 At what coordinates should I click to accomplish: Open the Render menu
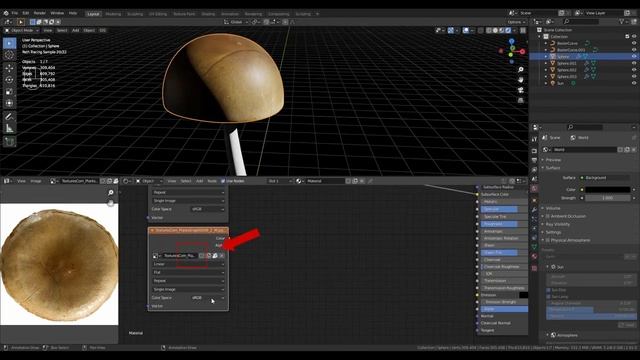coord(40,13)
